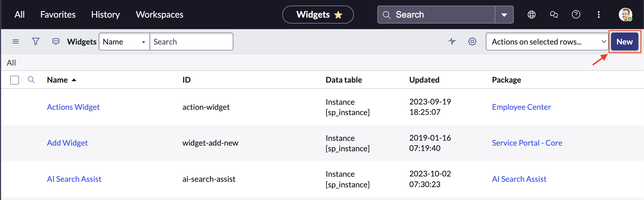Toggle column search row magnifier icon
The height and width of the screenshot is (200, 644).
tap(31, 80)
